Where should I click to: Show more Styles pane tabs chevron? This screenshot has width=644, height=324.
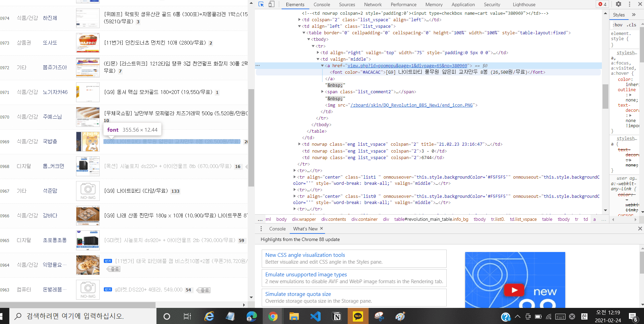click(634, 15)
